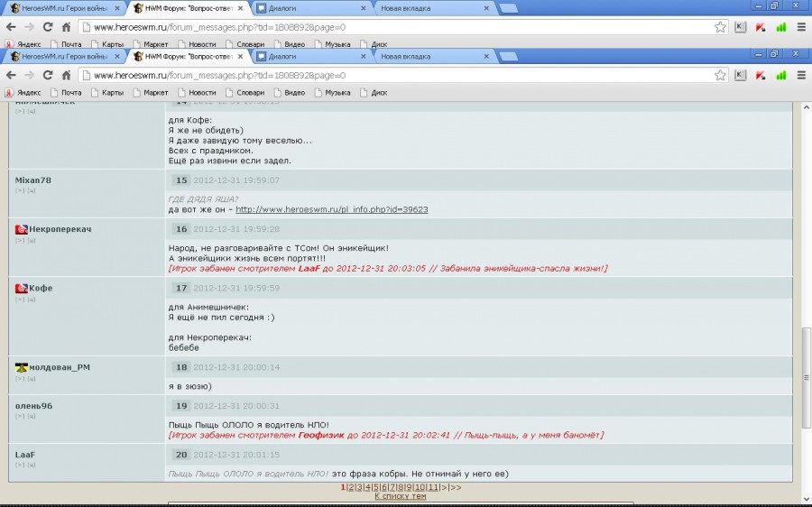Jump to page 11 in the pagination

(x=432, y=487)
